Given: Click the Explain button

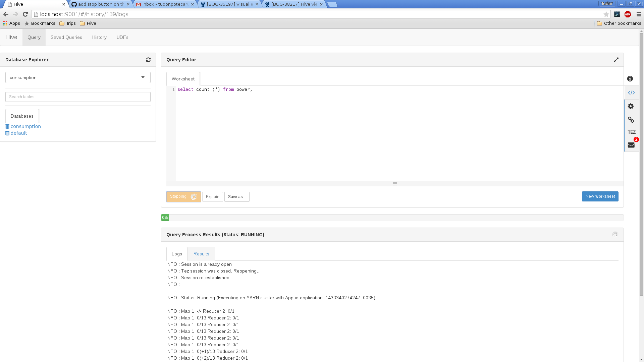Looking at the screenshot, I should tap(213, 197).
